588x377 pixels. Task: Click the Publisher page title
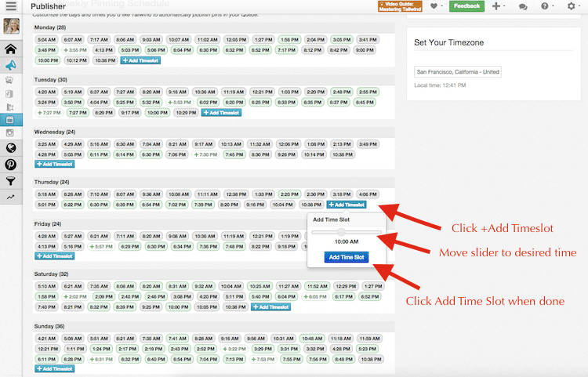coord(48,6)
